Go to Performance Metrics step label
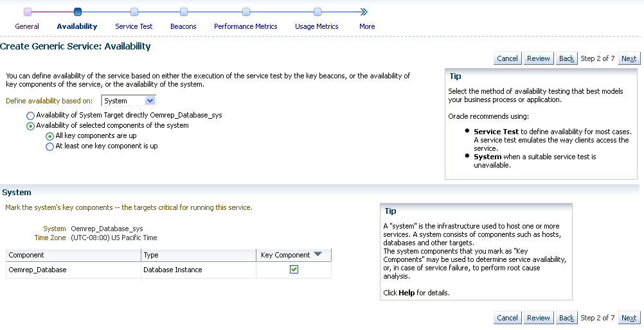This screenshot has height=330, width=644. pyautogui.click(x=246, y=26)
